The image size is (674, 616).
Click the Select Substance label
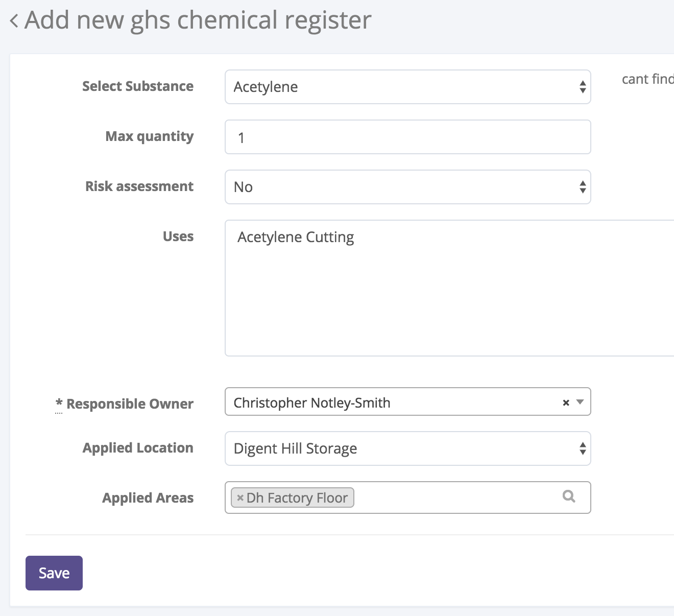tap(138, 86)
